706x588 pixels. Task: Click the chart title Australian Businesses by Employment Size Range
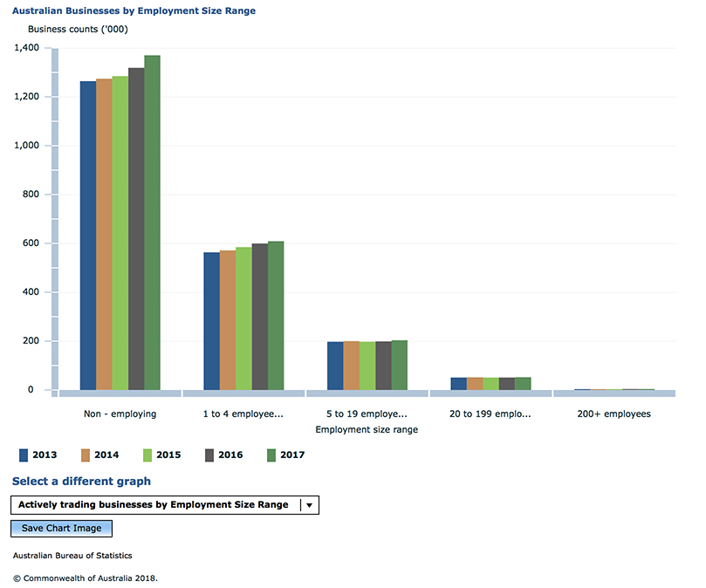[x=134, y=10]
